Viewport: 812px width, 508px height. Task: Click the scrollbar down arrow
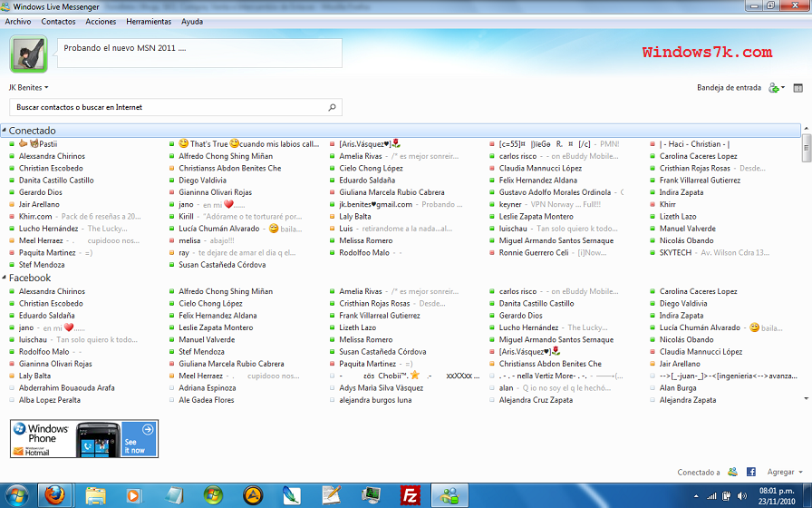806,398
